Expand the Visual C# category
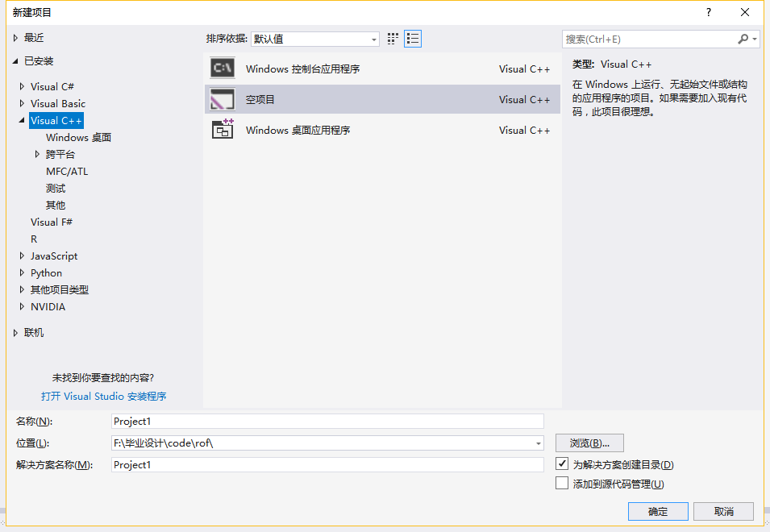The width and height of the screenshot is (770, 532). tap(20, 86)
